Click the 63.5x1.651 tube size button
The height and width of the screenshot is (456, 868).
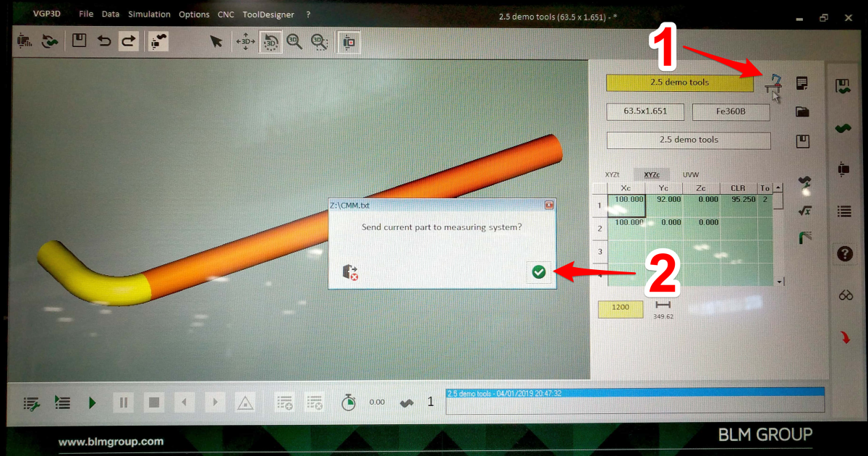coord(645,112)
